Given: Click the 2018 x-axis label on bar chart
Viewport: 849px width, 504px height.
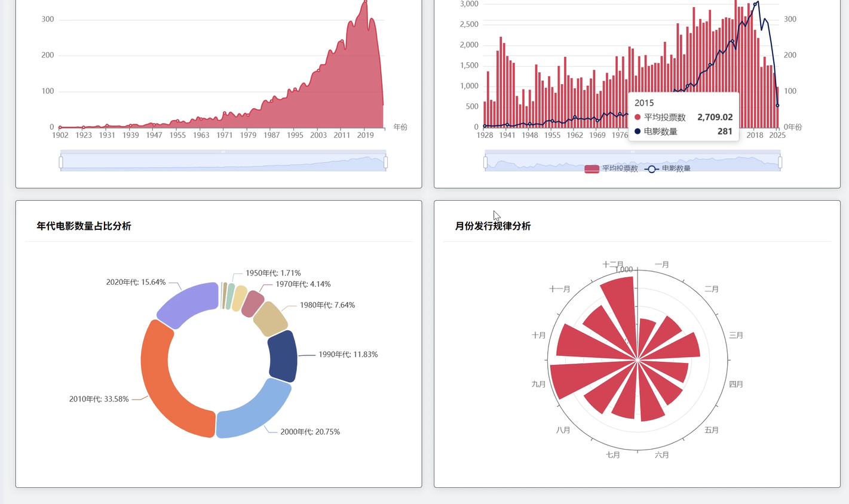Looking at the screenshot, I should [755, 136].
